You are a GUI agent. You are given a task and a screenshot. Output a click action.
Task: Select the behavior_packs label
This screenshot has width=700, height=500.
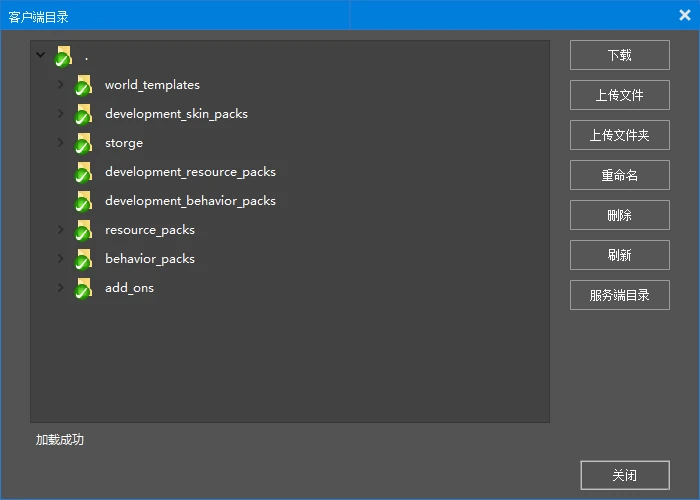(x=150, y=259)
